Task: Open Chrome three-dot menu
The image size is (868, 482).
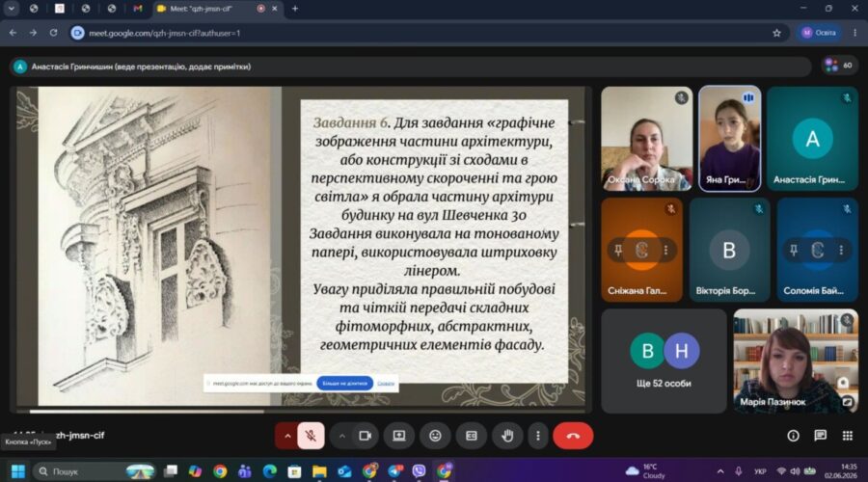Action: point(855,33)
